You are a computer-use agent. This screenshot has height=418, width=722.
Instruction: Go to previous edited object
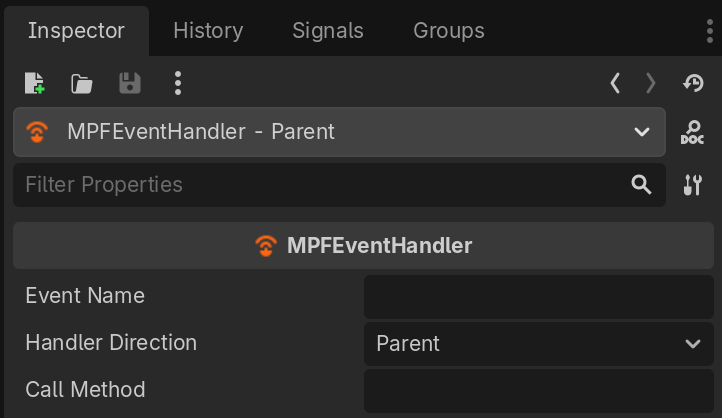coord(615,83)
